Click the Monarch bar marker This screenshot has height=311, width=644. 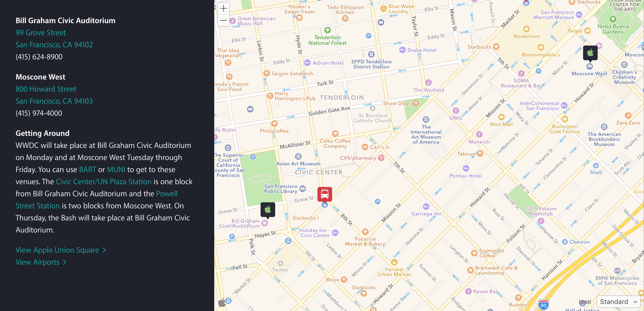click(479, 134)
